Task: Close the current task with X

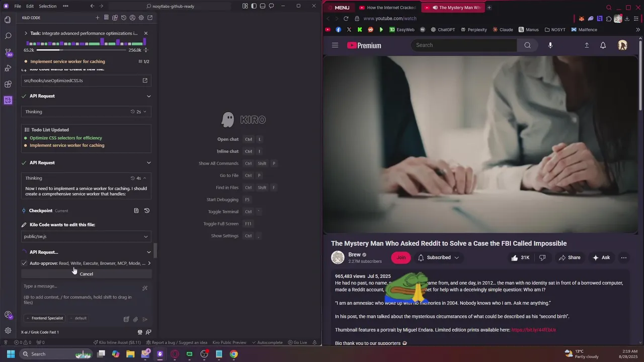Action: [x=146, y=33]
